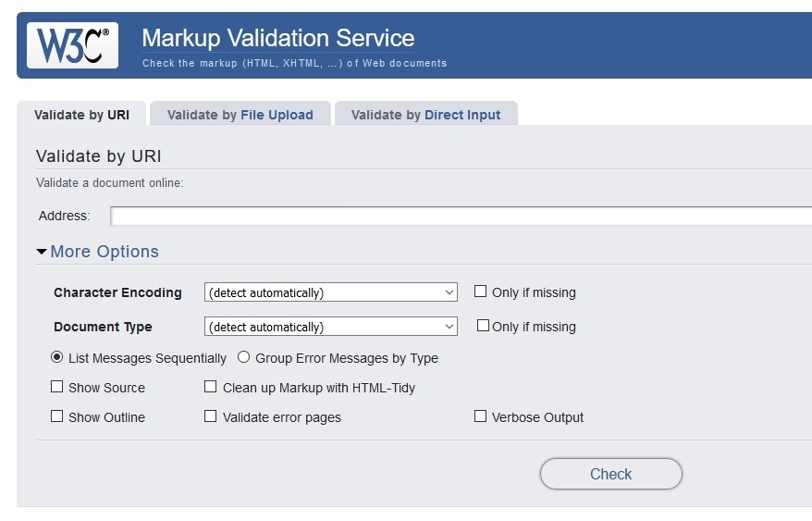Image resolution: width=812 pixels, height=521 pixels.
Task: Open the Validate by Direct Input tab
Action: tap(425, 115)
